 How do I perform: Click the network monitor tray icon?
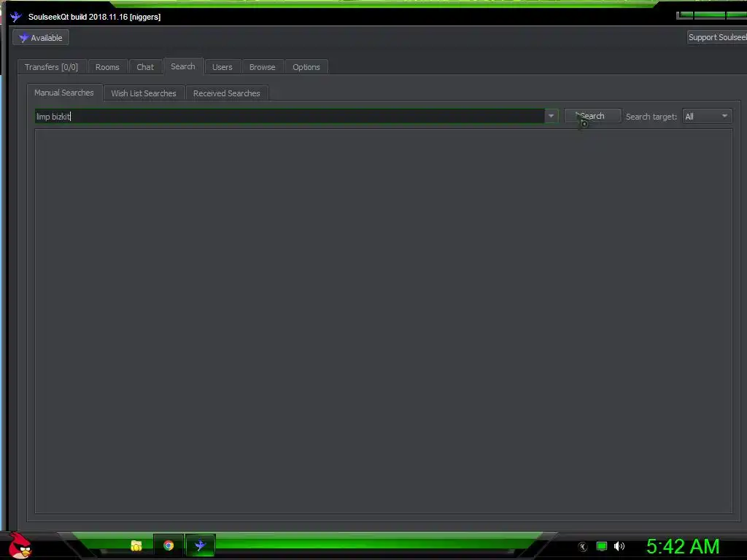tap(602, 546)
